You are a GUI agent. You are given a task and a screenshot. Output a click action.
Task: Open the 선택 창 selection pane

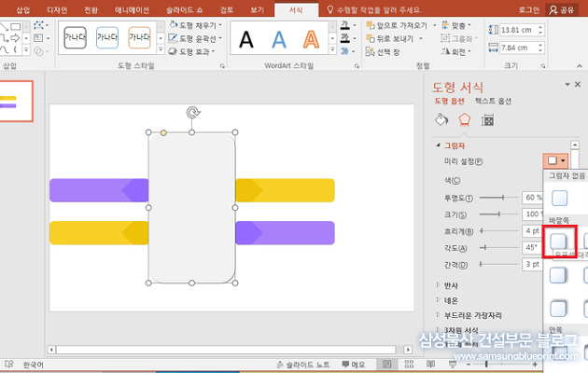coord(383,52)
